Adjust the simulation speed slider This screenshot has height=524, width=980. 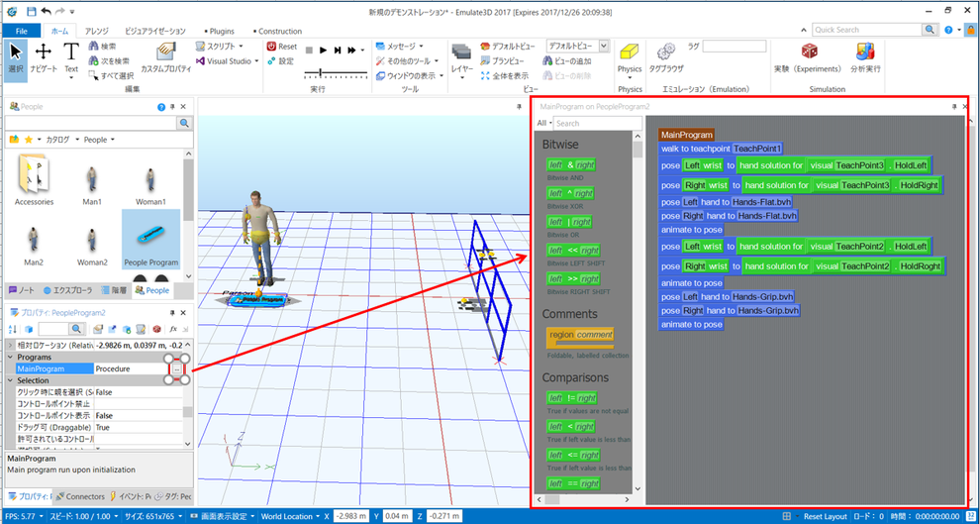pyautogui.click(x=320, y=73)
